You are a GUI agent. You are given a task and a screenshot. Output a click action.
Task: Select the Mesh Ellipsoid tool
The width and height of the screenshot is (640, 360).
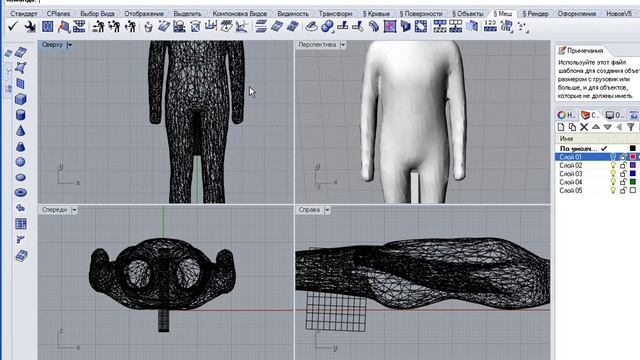coord(20,177)
